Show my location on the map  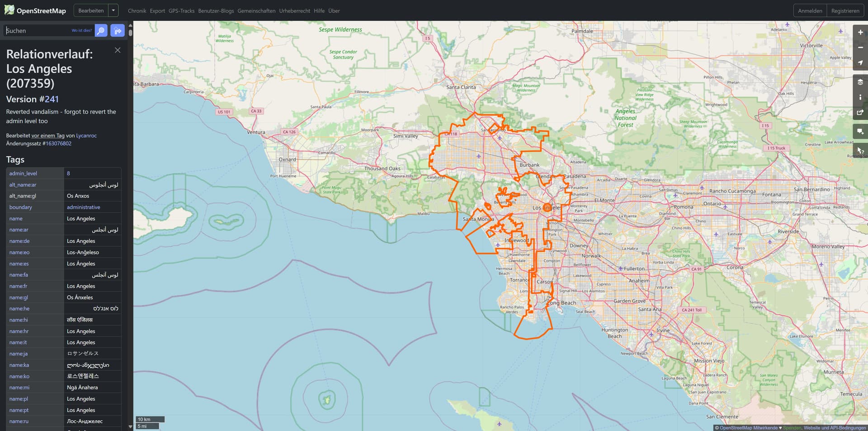pyautogui.click(x=860, y=63)
